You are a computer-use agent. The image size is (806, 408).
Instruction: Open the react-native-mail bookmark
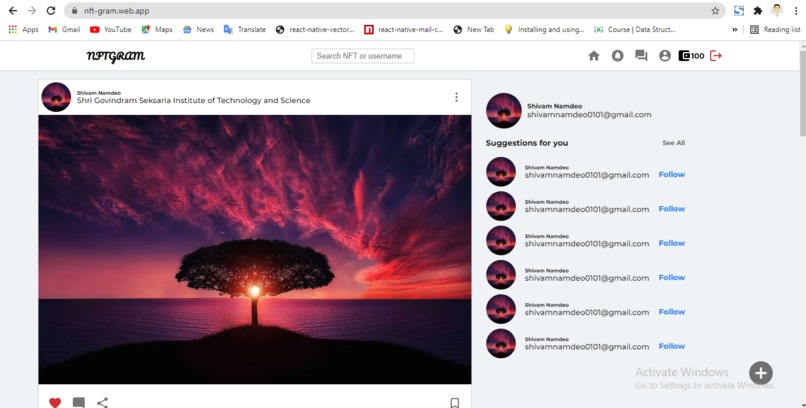(x=404, y=29)
